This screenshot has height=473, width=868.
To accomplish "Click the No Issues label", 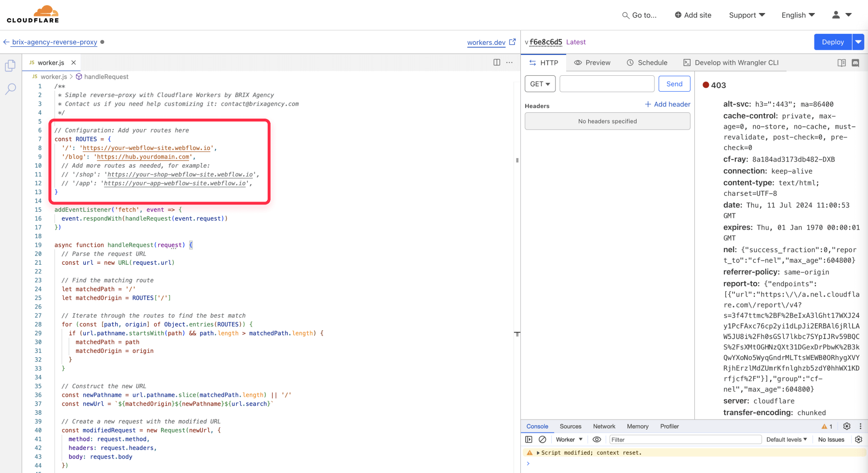I will click(831, 439).
